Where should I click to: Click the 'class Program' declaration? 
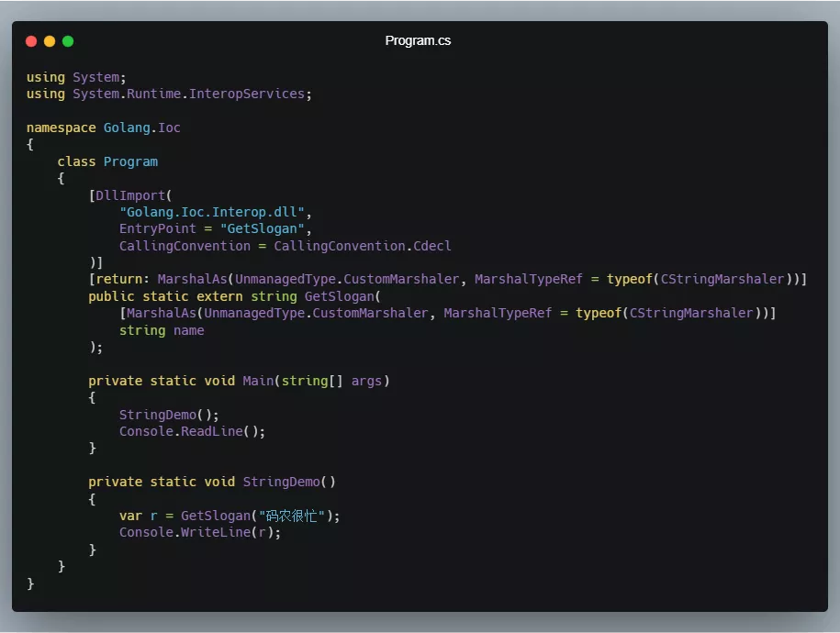[107, 161]
